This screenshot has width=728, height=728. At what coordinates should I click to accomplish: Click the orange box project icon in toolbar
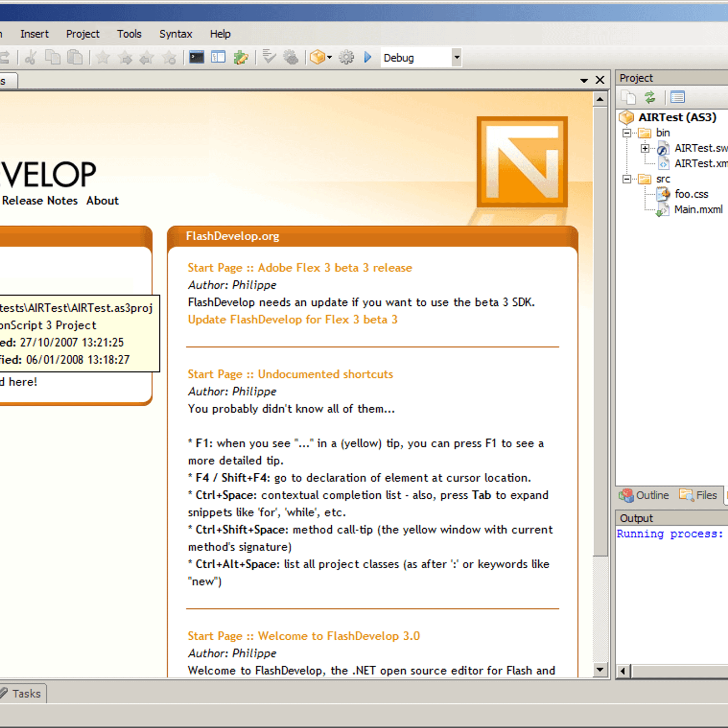coord(318,57)
